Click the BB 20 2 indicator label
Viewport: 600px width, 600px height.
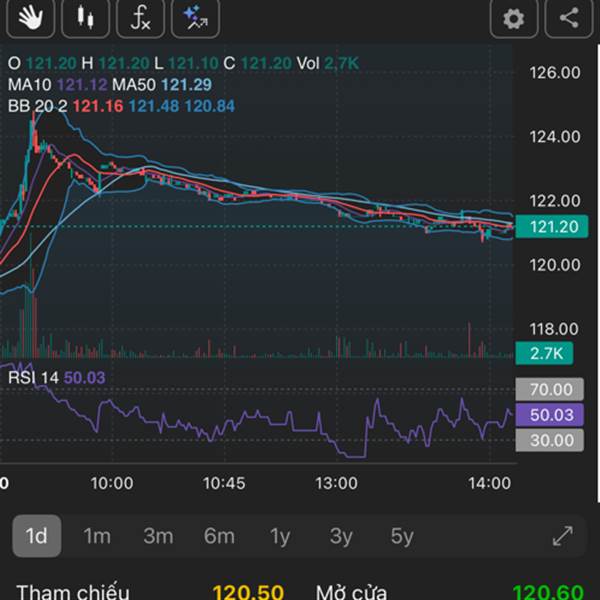pos(38,106)
